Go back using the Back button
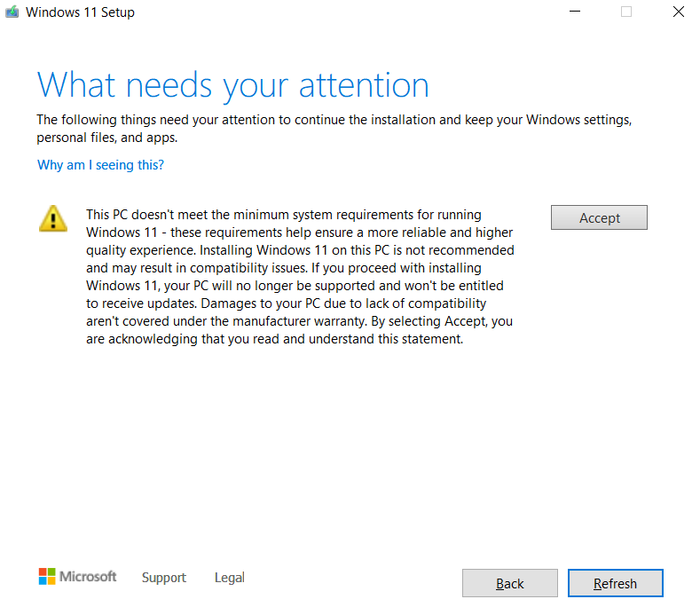The width and height of the screenshot is (700, 607). point(510,583)
